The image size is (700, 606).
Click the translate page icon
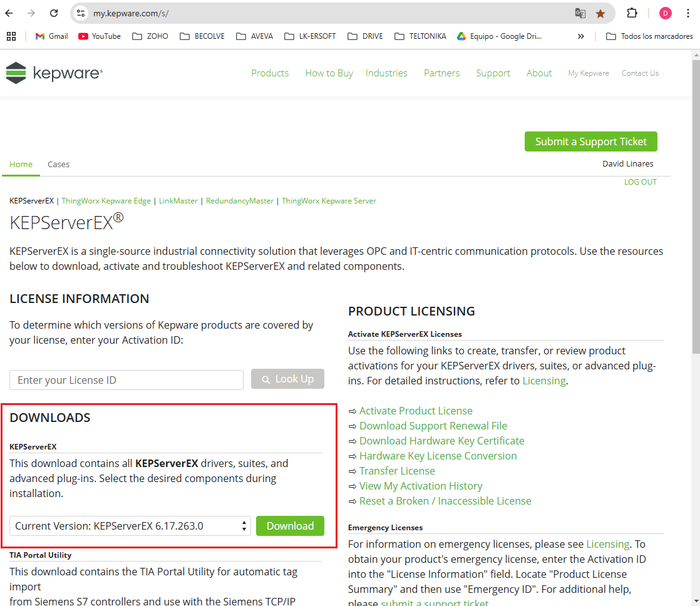click(x=580, y=13)
